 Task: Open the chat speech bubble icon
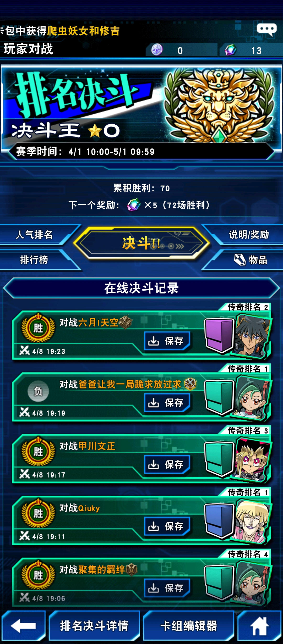[266, 30]
